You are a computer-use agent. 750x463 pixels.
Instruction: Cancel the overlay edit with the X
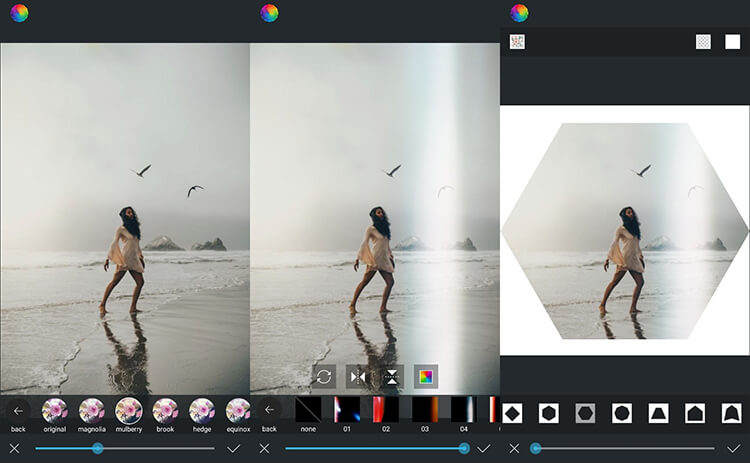click(265, 448)
